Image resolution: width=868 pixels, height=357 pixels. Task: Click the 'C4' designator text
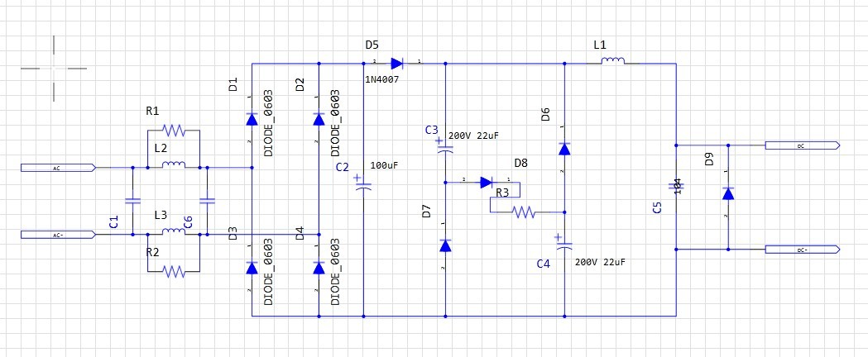coord(544,264)
